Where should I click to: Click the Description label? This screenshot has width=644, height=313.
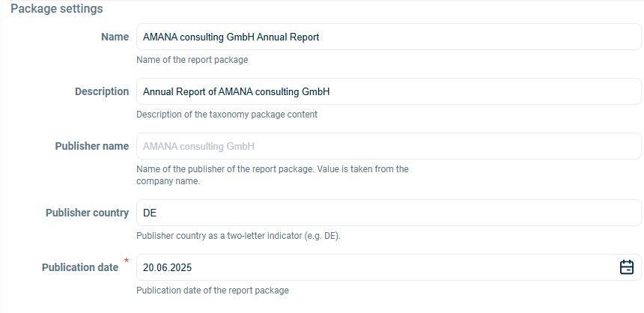point(102,91)
